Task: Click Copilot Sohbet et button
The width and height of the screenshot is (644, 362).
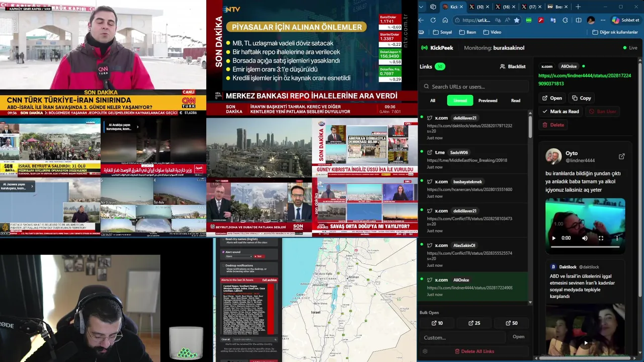Action: coord(625,20)
